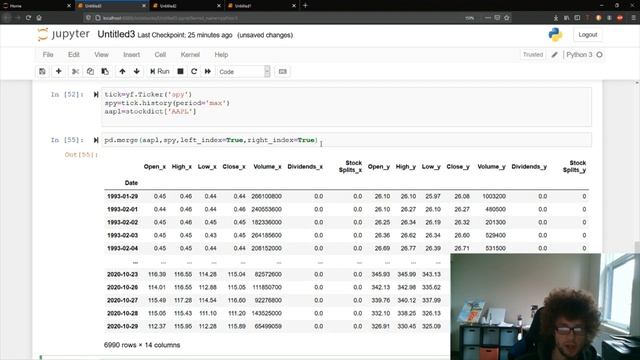This screenshot has height=360, width=640.
Task: Click Volume_x value 143525000
Action: click(267, 313)
